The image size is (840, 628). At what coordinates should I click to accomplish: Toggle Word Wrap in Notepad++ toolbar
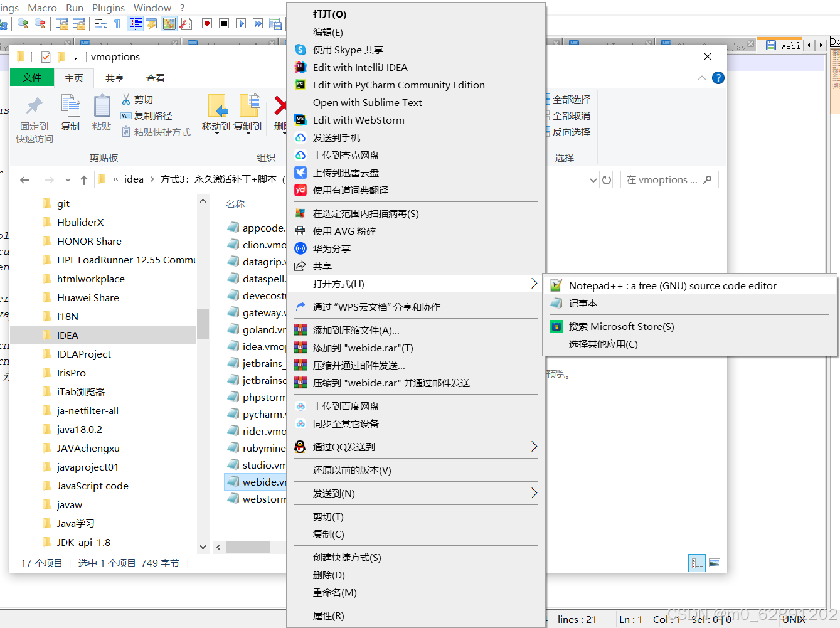(x=100, y=23)
